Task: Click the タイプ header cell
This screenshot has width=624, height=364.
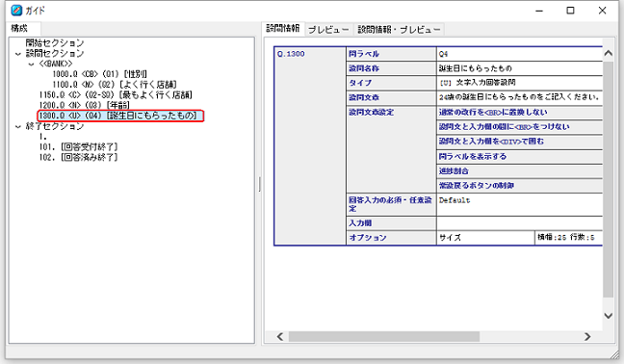Action: [392, 83]
